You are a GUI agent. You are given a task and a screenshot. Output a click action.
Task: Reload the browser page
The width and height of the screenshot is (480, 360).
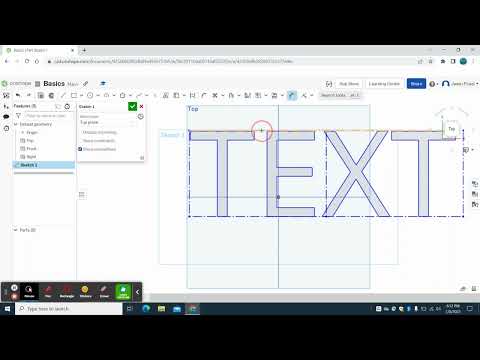pos(27,61)
